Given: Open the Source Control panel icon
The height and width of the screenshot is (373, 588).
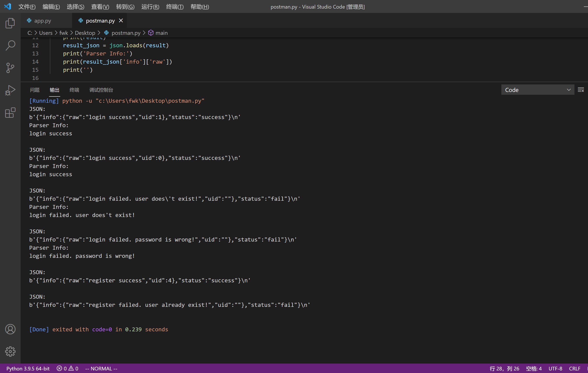Looking at the screenshot, I should [x=10, y=68].
